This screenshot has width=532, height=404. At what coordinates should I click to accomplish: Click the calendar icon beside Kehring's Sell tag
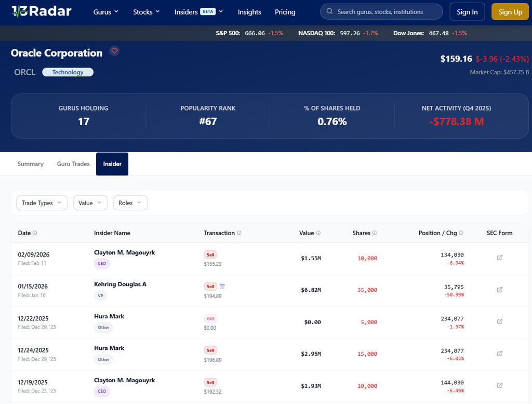222,286
